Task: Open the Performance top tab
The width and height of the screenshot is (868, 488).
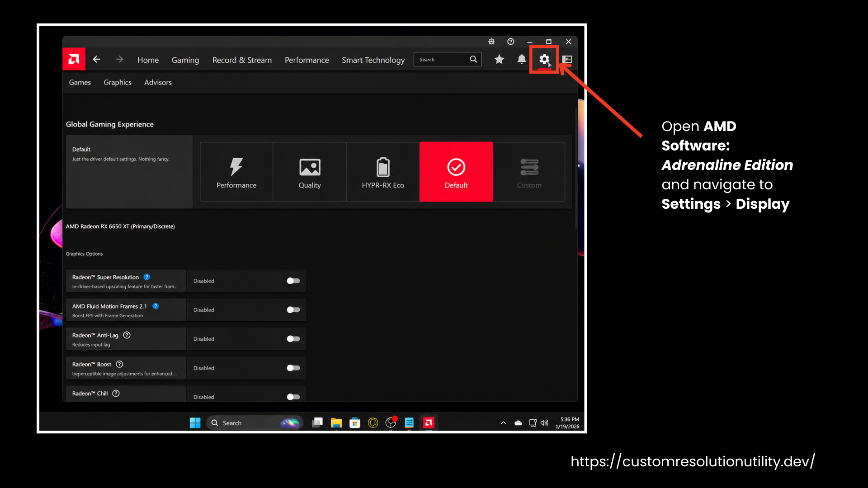Action: [x=307, y=60]
